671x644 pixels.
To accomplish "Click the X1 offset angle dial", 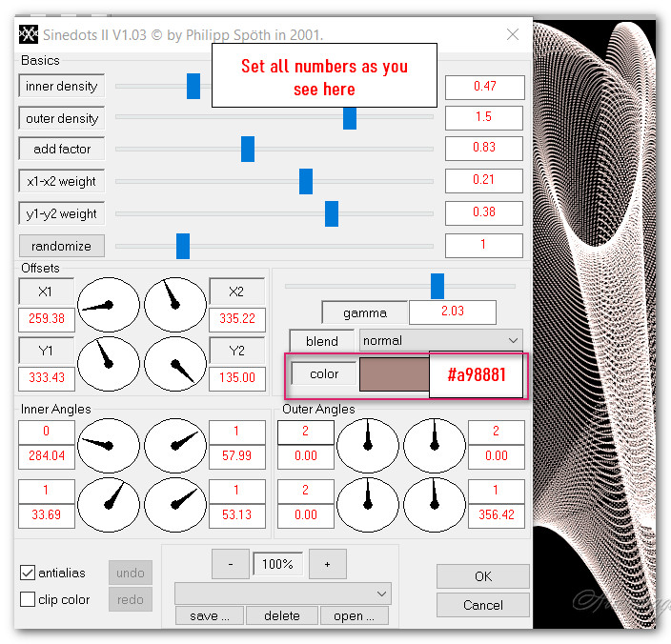I will pos(107,305).
